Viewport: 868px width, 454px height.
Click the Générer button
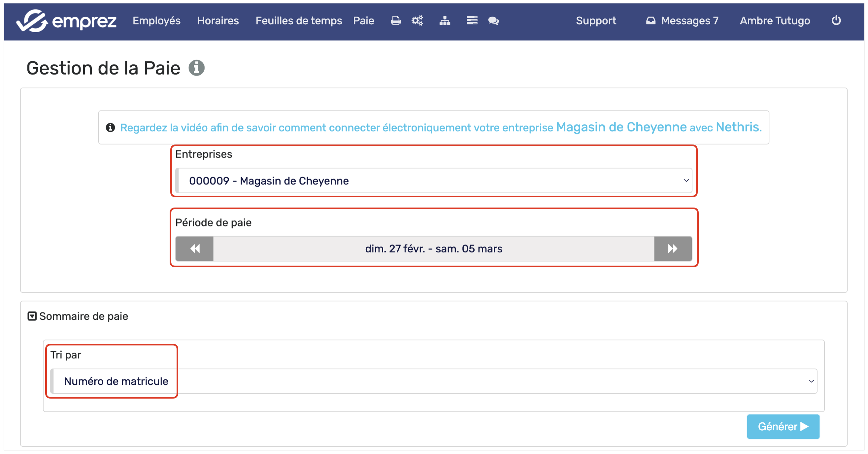point(783,426)
